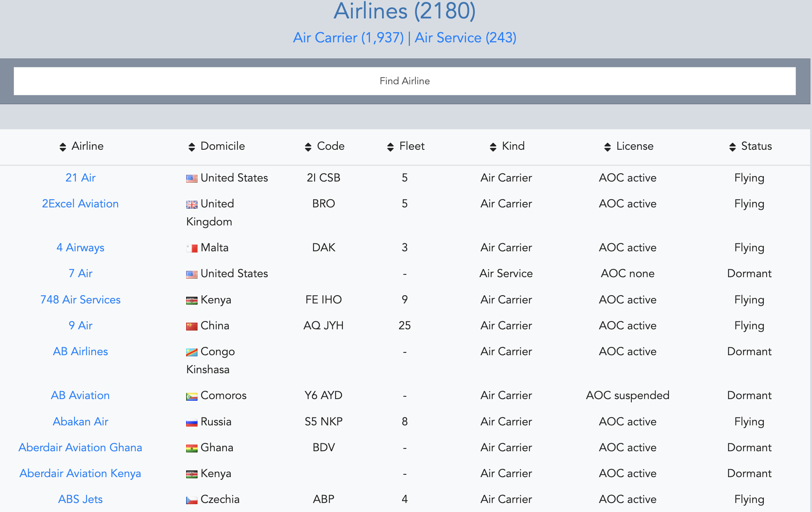Open the Aberdair Aviation Ghana entry
The width and height of the screenshot is (812, 512).
pyautogui.click(x=80, y=448)
